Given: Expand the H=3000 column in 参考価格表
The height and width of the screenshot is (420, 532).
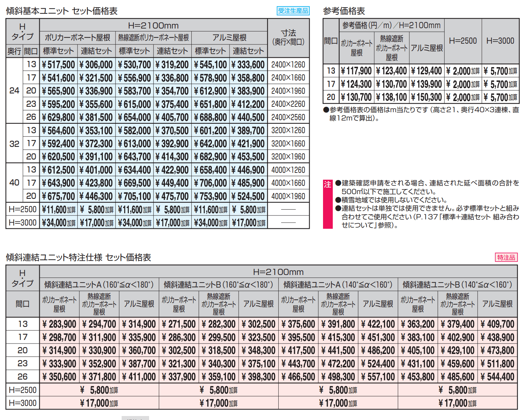Looking at the screenshot, I should point(500,40).
